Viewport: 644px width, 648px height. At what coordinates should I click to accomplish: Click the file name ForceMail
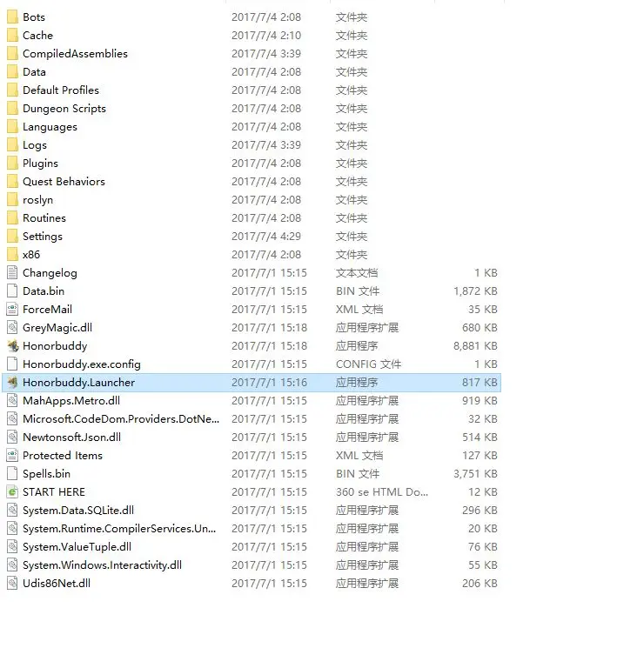47,309
